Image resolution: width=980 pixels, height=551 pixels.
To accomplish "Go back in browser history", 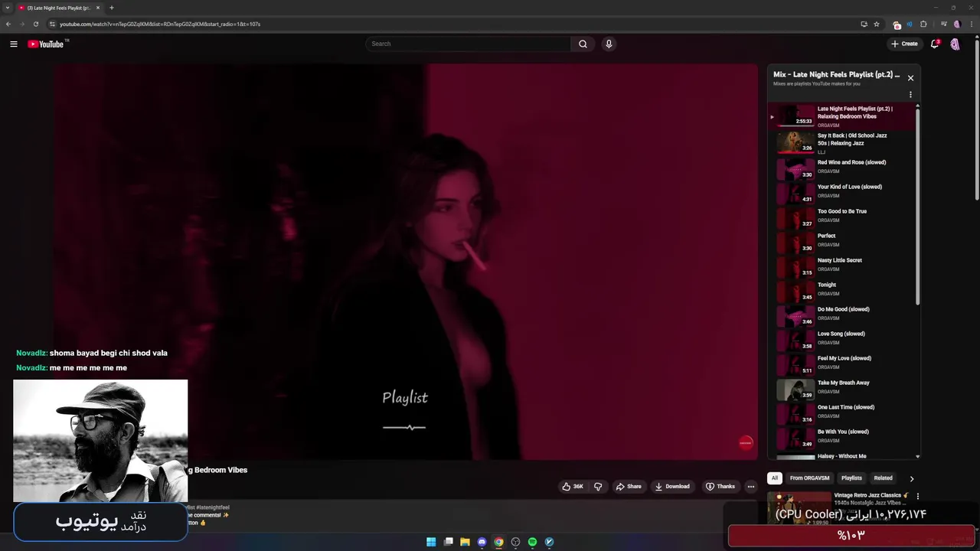I will click(8, 24).
